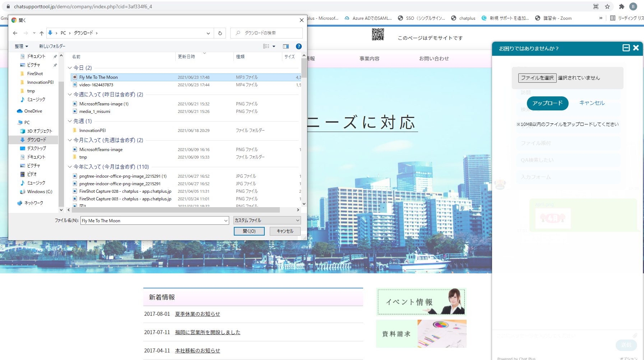
Task: Minimize the chat widget panel
Action: click(626, 48)
